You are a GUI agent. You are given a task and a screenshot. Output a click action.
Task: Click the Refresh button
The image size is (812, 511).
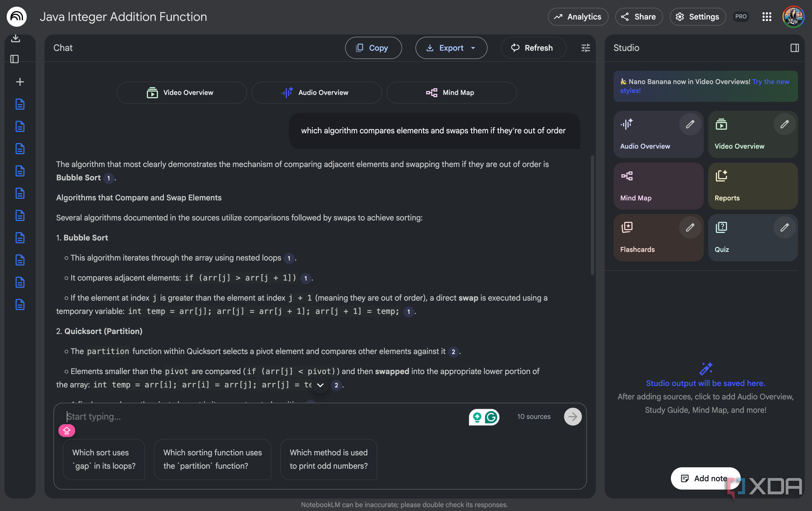point(533,48)
